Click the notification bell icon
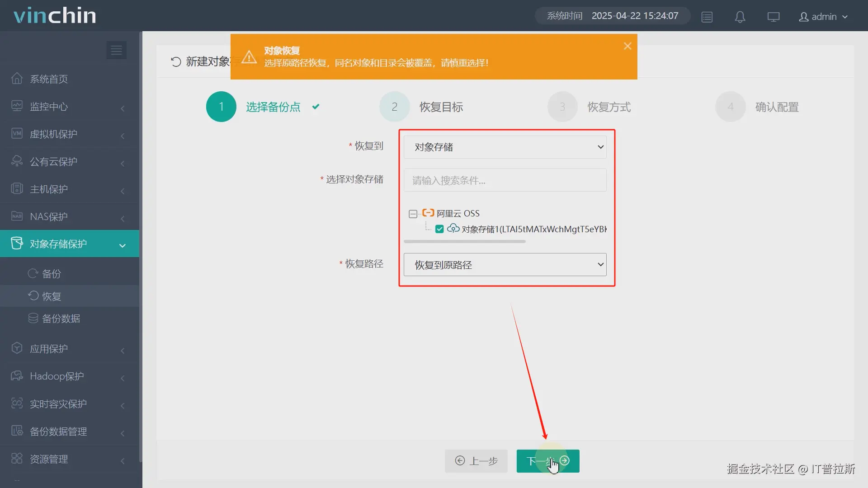The image size is (868, 488). 740,17
